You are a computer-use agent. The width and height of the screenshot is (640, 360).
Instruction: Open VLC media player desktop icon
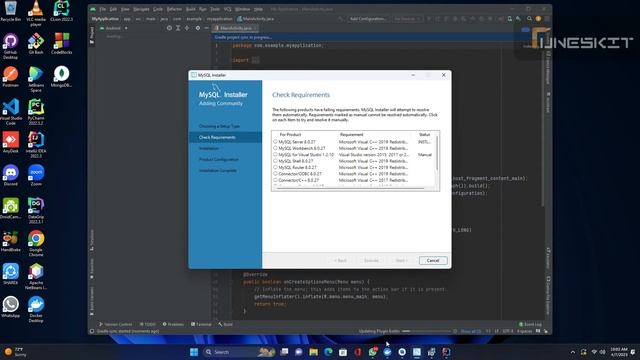click(x=36, y=13)
